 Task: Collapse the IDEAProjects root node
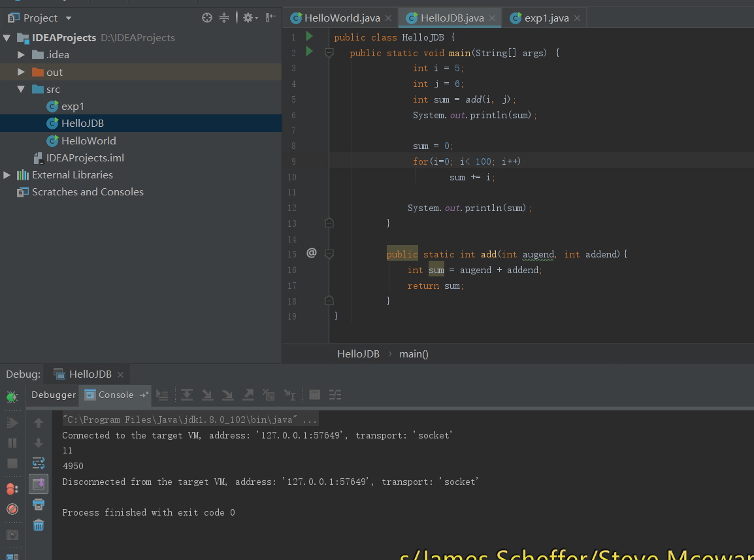(x=7, y=37)
